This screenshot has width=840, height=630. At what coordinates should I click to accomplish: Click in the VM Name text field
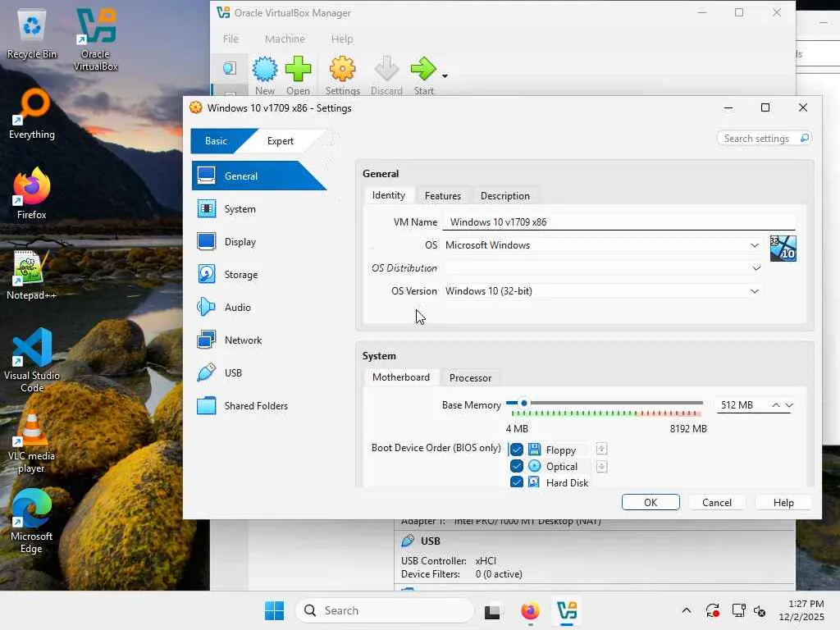pos(619,221)
